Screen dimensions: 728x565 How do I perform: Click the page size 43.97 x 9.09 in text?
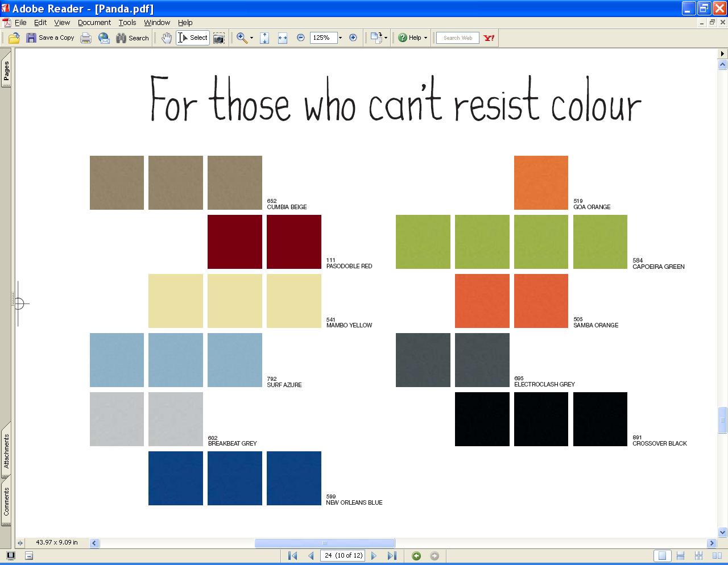coord(57,542)
